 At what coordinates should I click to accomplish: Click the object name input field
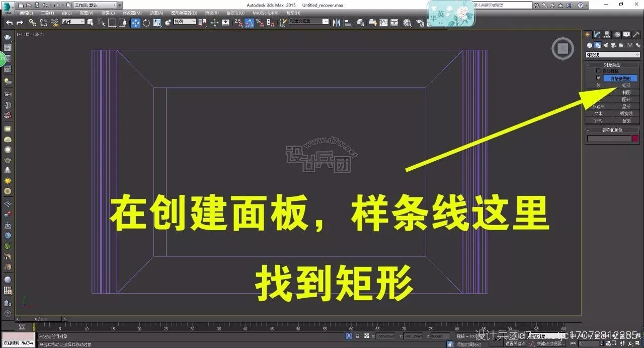click(x=609, y=138)
